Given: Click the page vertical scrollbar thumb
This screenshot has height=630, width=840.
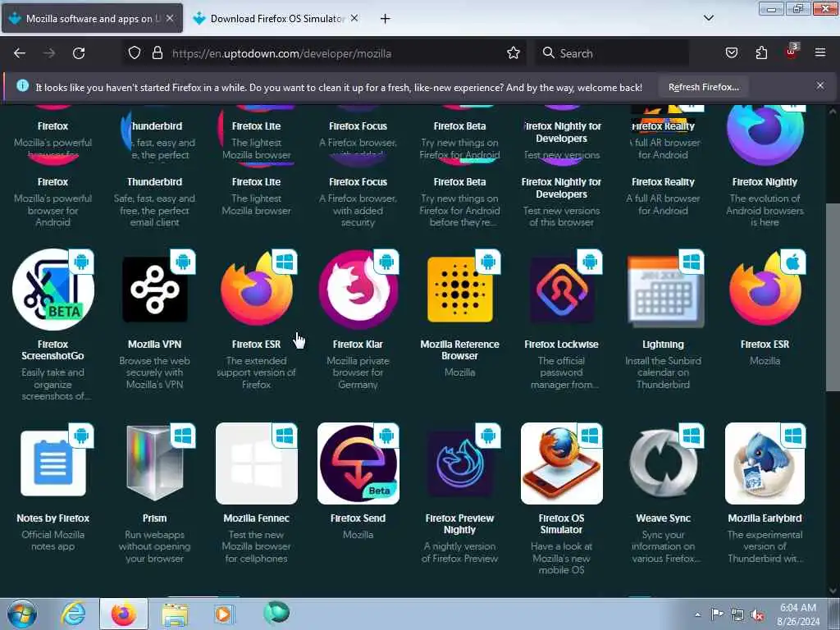Looking at the screenshot, I should coord(832,297).
